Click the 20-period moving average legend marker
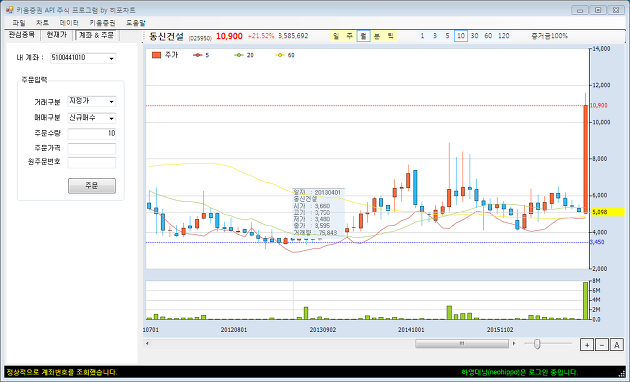Screen dimensions: 630x382 click(239, 55)
